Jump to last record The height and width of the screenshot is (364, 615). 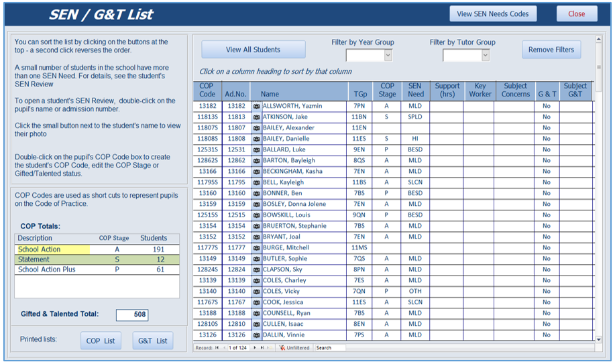(x=262, y=348)
